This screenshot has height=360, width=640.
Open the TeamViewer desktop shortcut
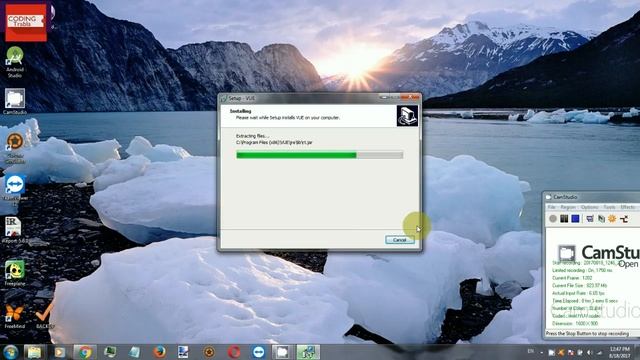click(15, 189)
